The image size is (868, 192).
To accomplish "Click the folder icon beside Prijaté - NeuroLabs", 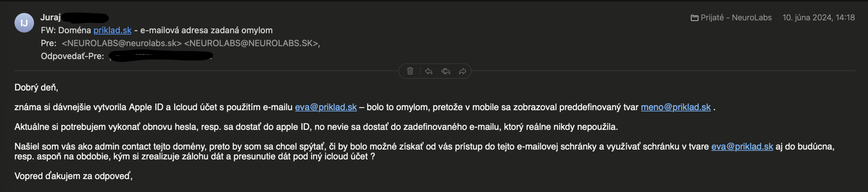I will click(x=694, y=18).
